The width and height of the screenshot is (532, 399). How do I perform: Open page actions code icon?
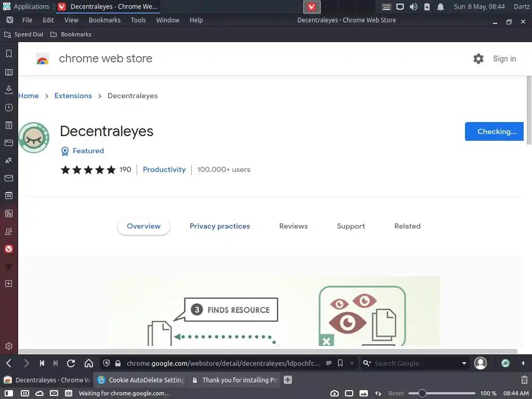(x=378, y=393)
